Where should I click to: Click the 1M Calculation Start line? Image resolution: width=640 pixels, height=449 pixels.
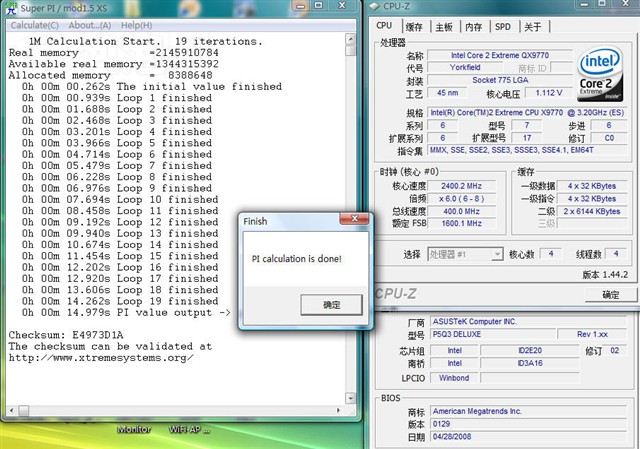pyautogui.click(x=146, y=41)
